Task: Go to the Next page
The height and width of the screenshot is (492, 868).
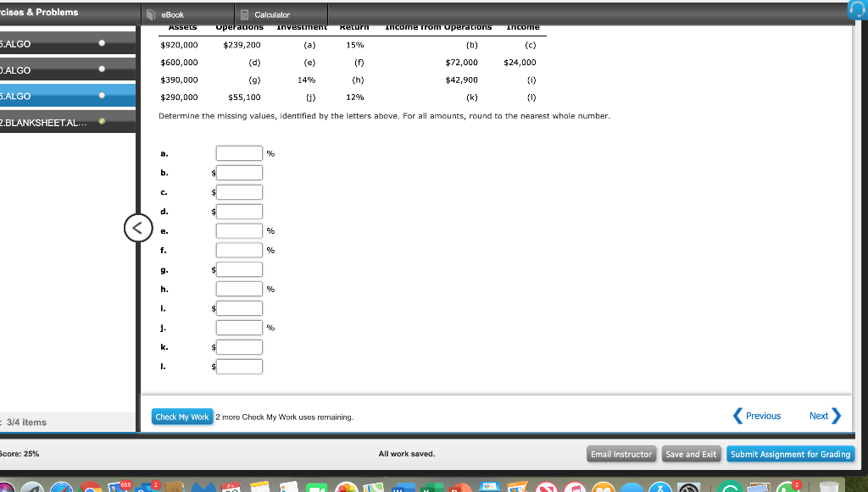Action: click(821, 415)
